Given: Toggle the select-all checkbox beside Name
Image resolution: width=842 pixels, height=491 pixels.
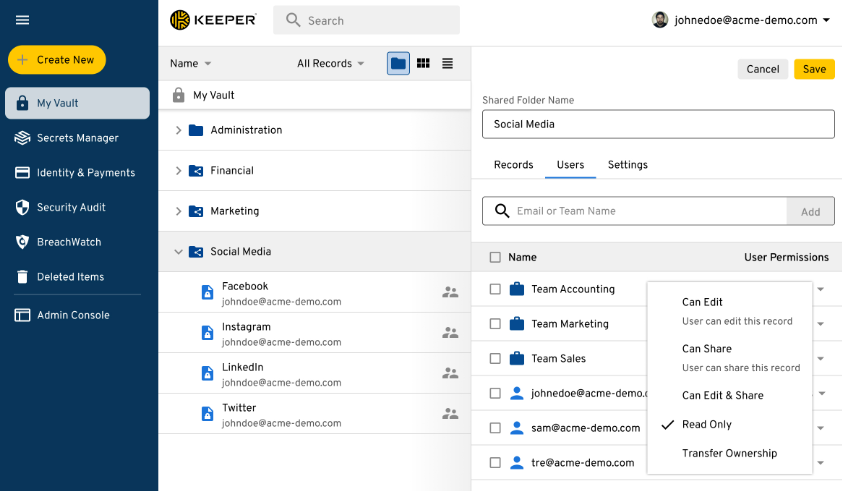Looking at the screenshot, I should coord(495,257).
